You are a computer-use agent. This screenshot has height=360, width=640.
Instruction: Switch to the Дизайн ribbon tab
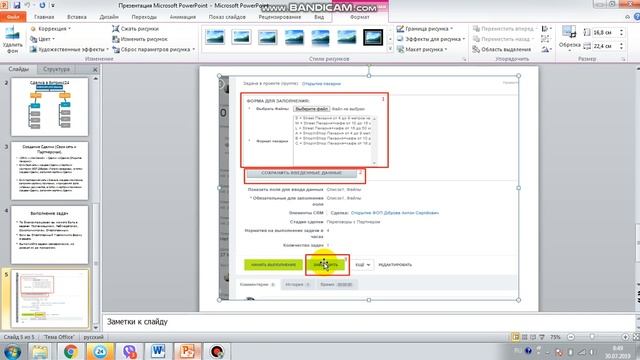click(x=109, y=17)
